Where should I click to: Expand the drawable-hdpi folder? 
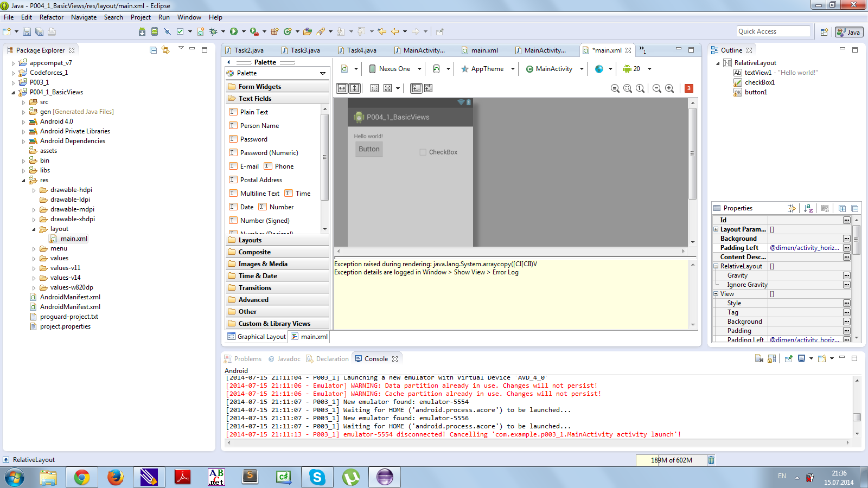click(34, 190)
